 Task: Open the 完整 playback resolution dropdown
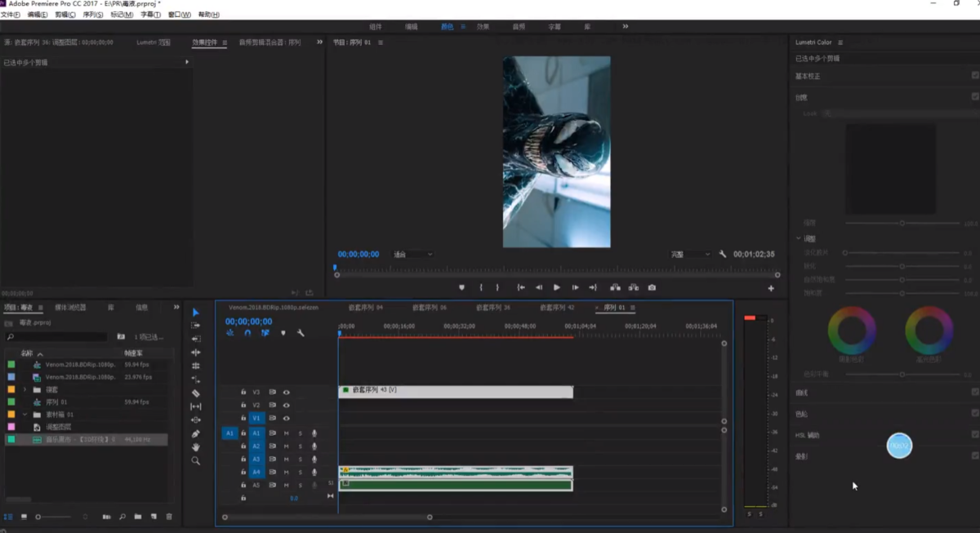[x=690, y=255]
